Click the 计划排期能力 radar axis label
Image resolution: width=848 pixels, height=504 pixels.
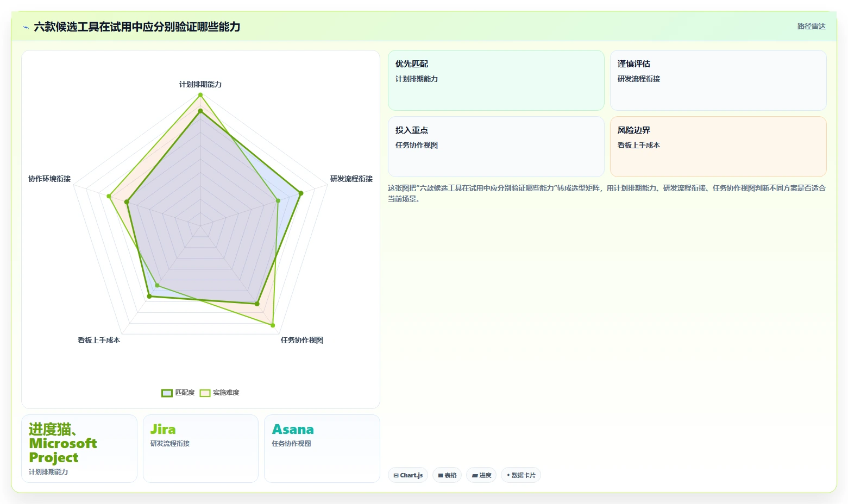point(200,84)
